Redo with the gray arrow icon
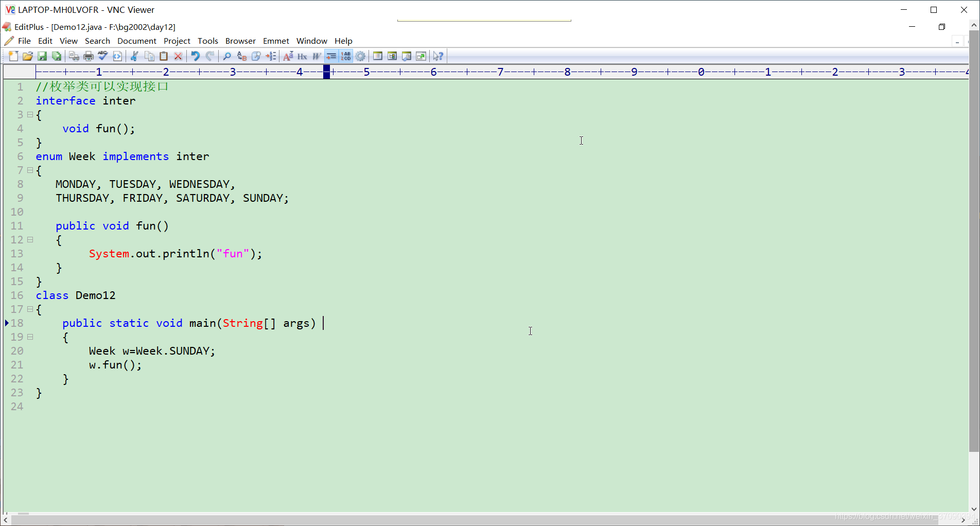Image resolution: width=980 pixels, height=526 pixels. coord(210,56)
